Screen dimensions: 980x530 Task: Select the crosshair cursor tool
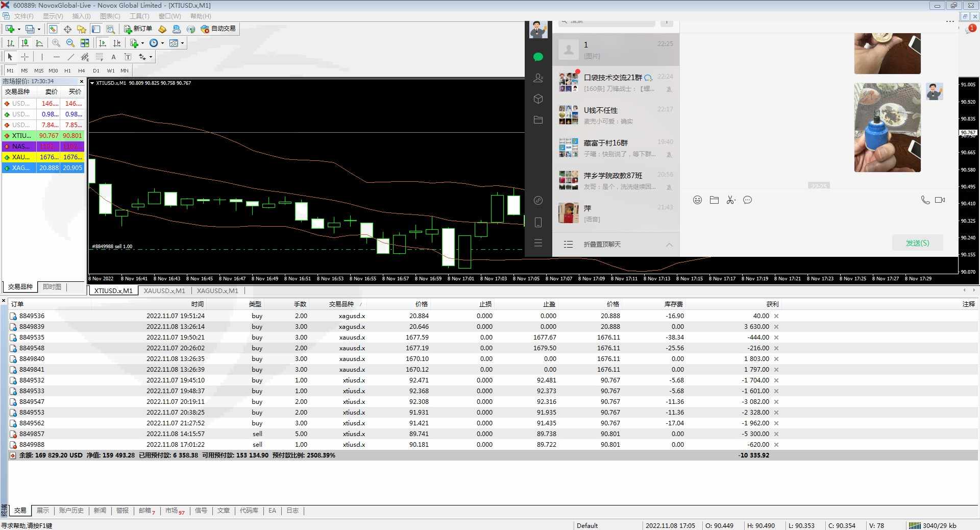[x=24, y=57]
